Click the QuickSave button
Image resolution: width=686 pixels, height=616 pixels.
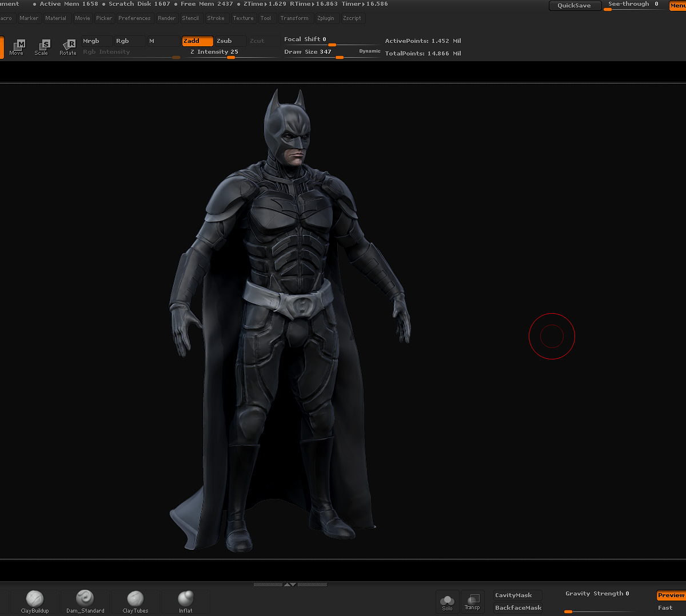click(x=575, y=6)
